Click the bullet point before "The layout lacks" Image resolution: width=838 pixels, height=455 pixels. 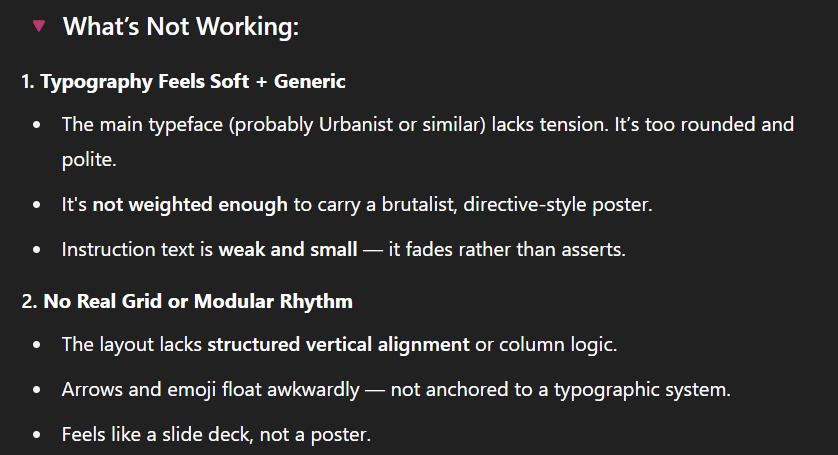point(37,345)
